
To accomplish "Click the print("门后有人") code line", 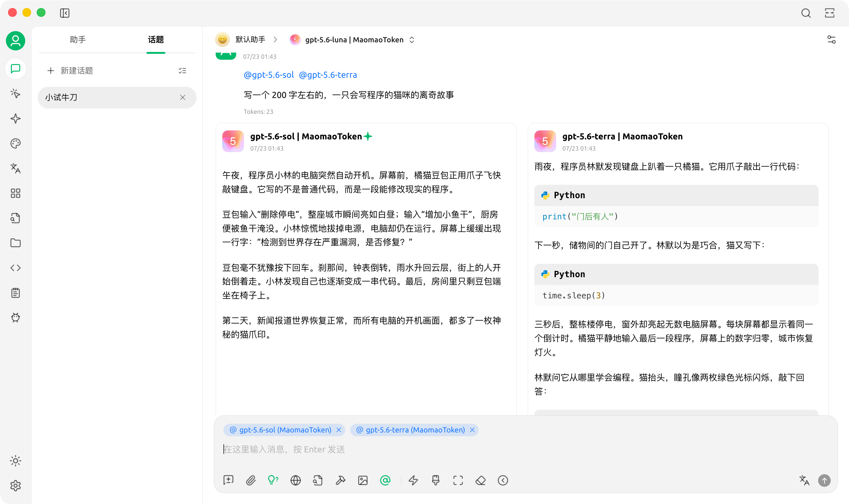I will click(x=580, y=217).
